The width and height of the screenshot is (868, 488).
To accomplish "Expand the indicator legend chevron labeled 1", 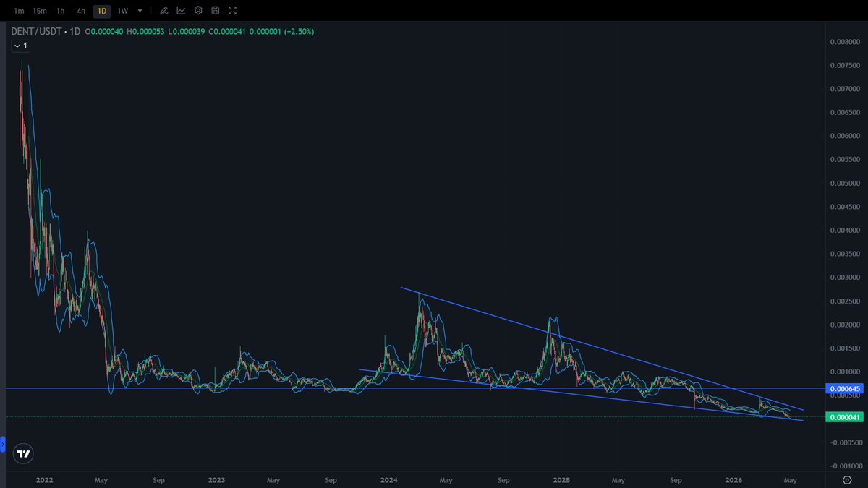I will 20,46.
